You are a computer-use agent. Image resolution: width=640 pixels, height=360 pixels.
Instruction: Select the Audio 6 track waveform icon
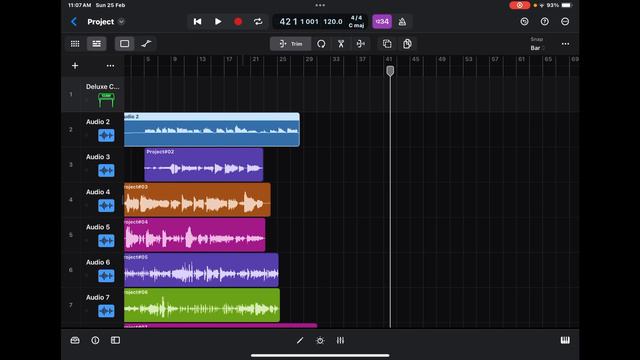(x=106, y=276)
